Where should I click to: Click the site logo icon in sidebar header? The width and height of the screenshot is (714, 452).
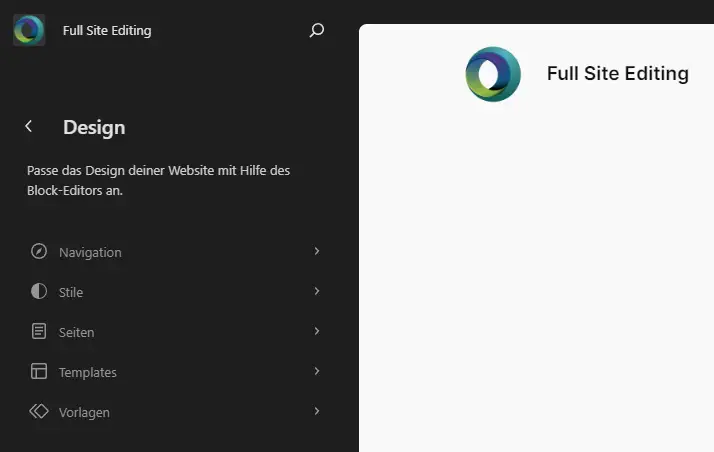29,30
